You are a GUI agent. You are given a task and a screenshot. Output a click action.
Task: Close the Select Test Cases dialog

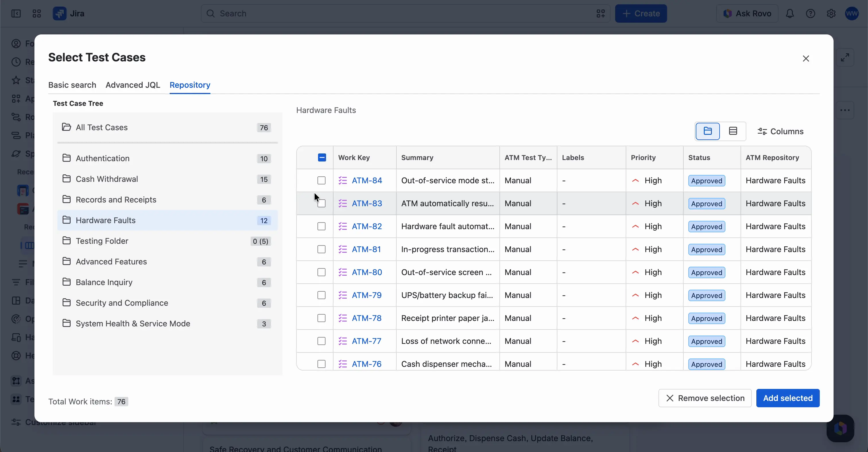(806, 59)
